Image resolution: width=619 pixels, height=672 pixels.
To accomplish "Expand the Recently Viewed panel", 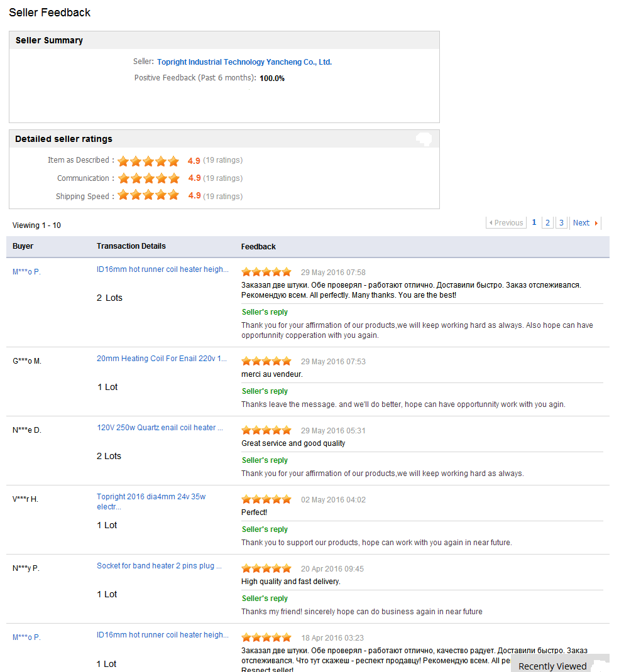I will point(552,666).
